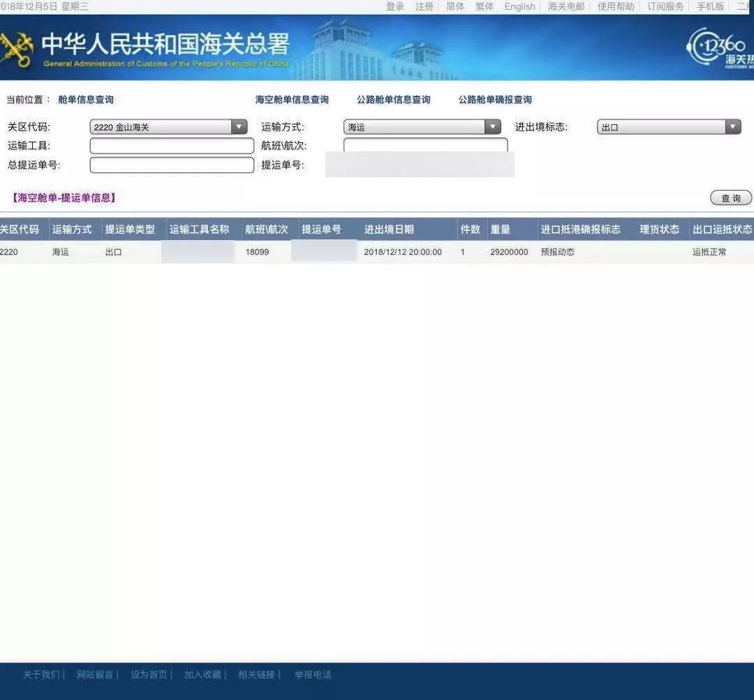This screenshot has width=754, height=700.
Task: Click the 运输工具 input field
Action: coord(172,145)
